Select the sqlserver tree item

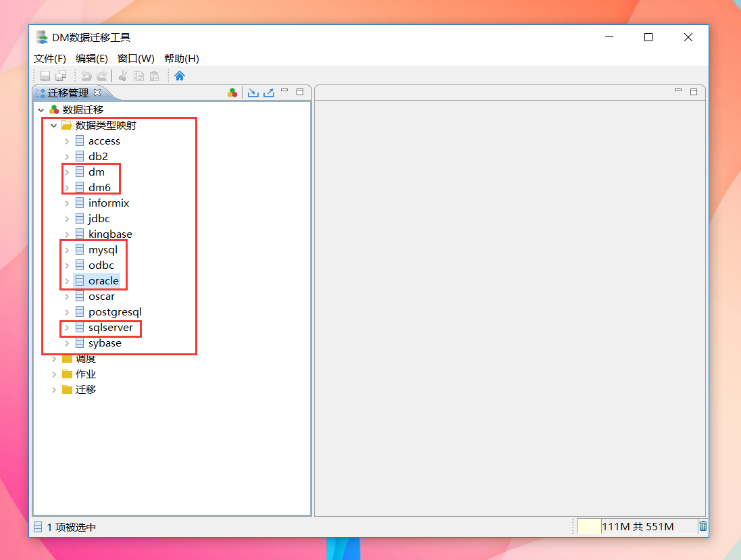(x=111, y=328)
